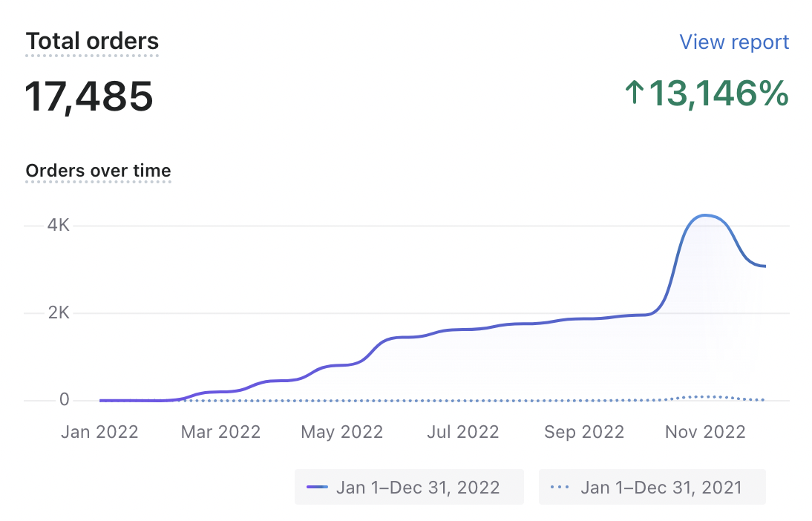Click the dotted blue legend line icon

[560, 488]
